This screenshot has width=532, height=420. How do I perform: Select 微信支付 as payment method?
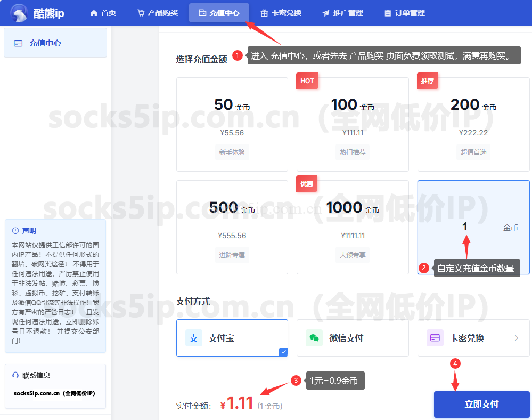353,338
